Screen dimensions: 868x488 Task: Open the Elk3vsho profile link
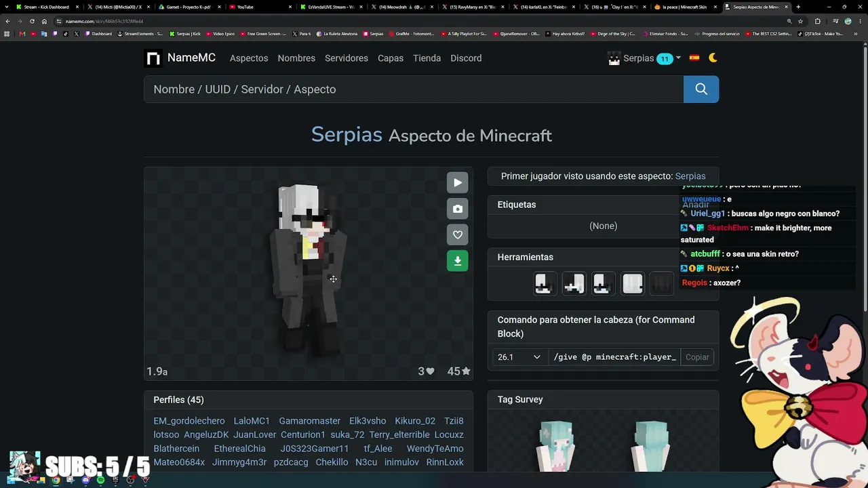tap(368, 421)
